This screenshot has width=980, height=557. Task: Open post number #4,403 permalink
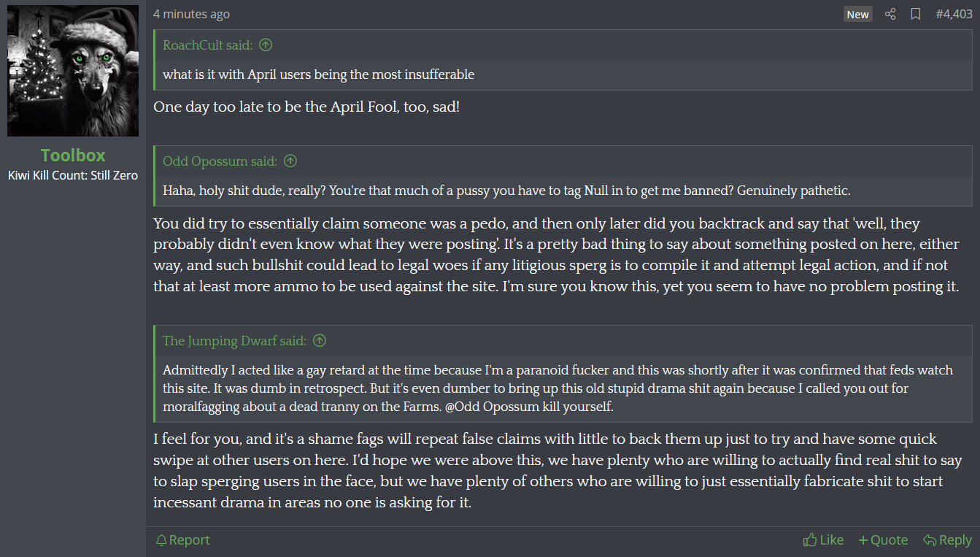954,15
